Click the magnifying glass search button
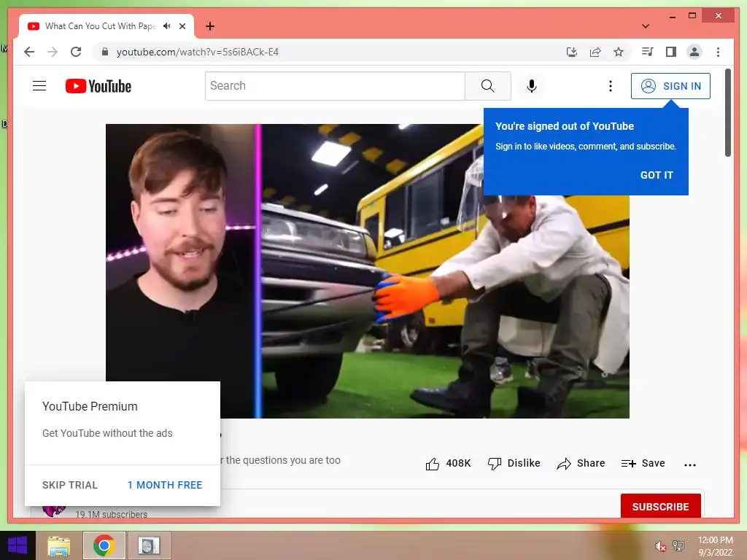The image size is (747, 560). 488,86
